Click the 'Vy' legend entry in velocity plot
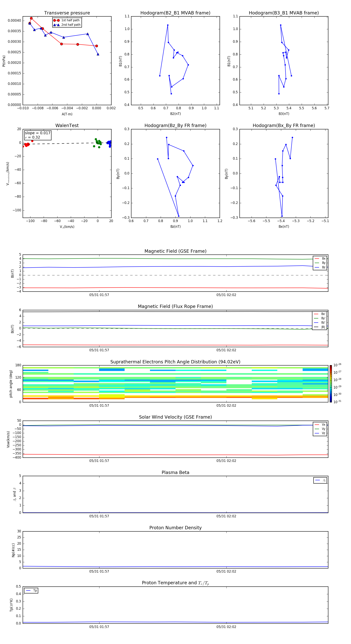Viewport: 351px width, 644px height. [x=320, y=429]
